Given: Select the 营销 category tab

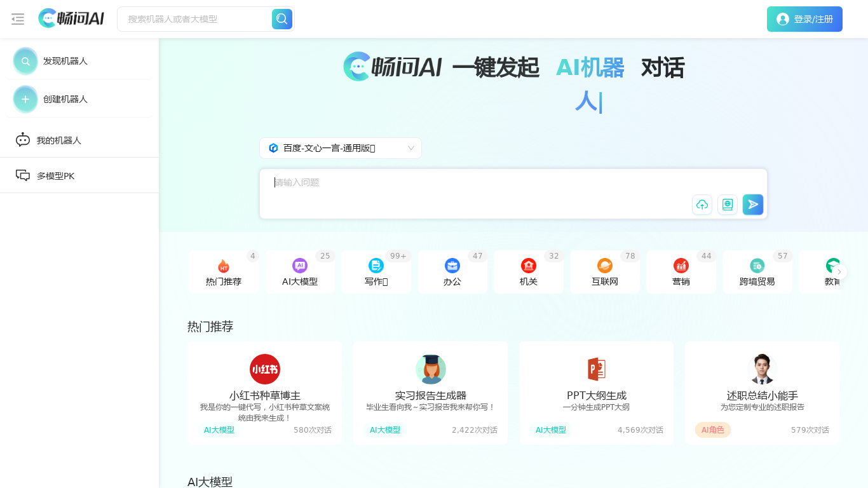Looking at the screenshot, I should point(681,272).
